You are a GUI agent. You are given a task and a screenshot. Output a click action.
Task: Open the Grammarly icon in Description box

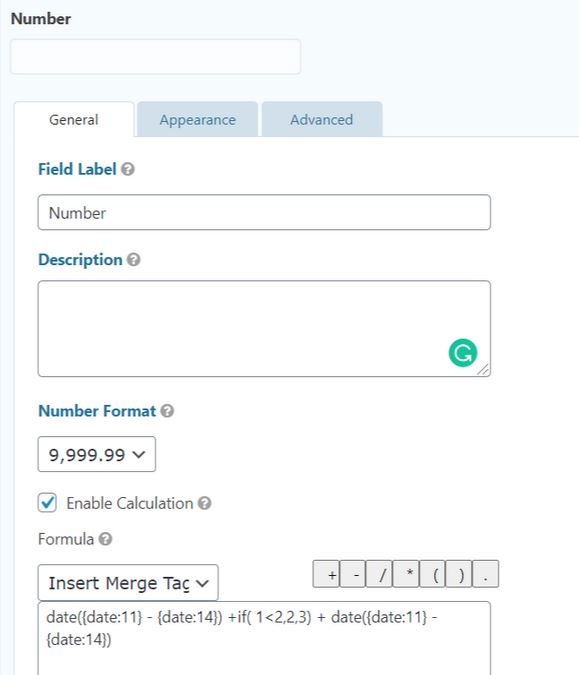click(x=463, y=353)
